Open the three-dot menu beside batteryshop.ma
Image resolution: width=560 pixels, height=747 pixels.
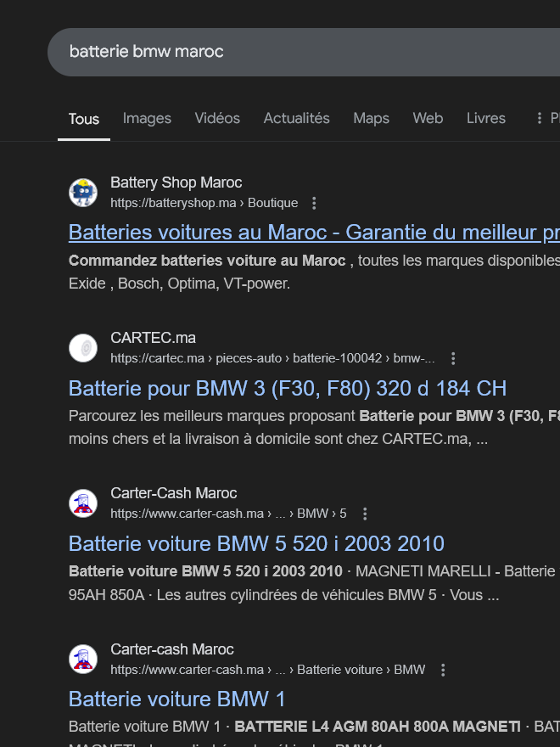[314, 204]
